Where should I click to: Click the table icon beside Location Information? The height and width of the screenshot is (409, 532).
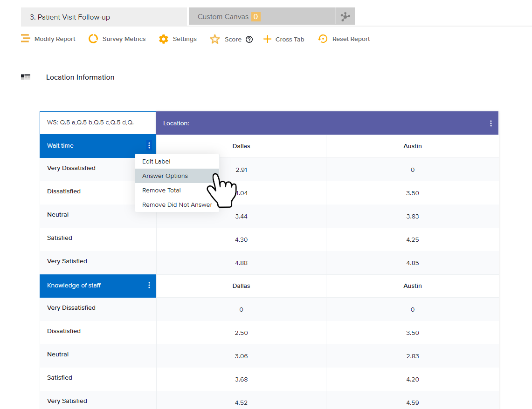point(26,77)
